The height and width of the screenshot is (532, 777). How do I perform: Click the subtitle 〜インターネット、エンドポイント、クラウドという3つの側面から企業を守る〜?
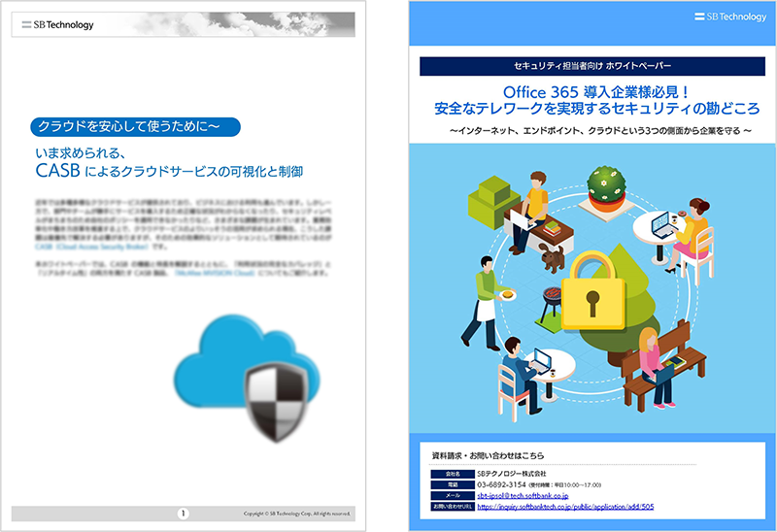[x=600, y=131]
